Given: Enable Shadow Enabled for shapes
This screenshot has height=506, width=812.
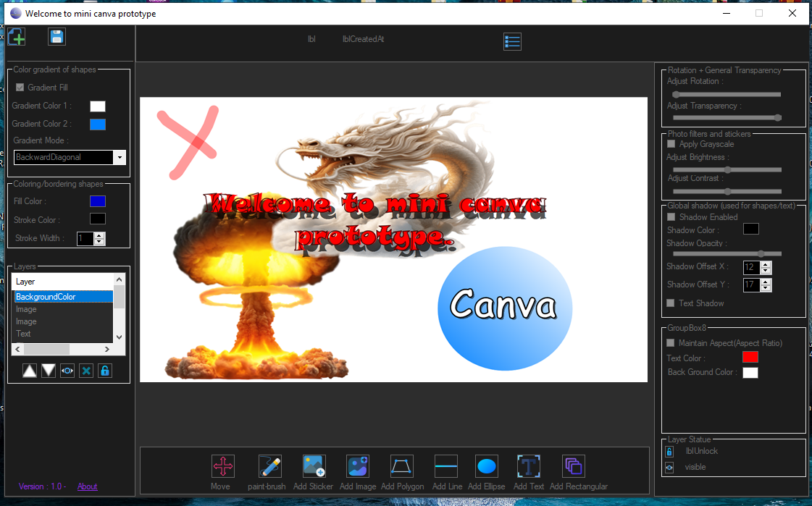Looking at the screenshot, I should (x=671, y=216).
